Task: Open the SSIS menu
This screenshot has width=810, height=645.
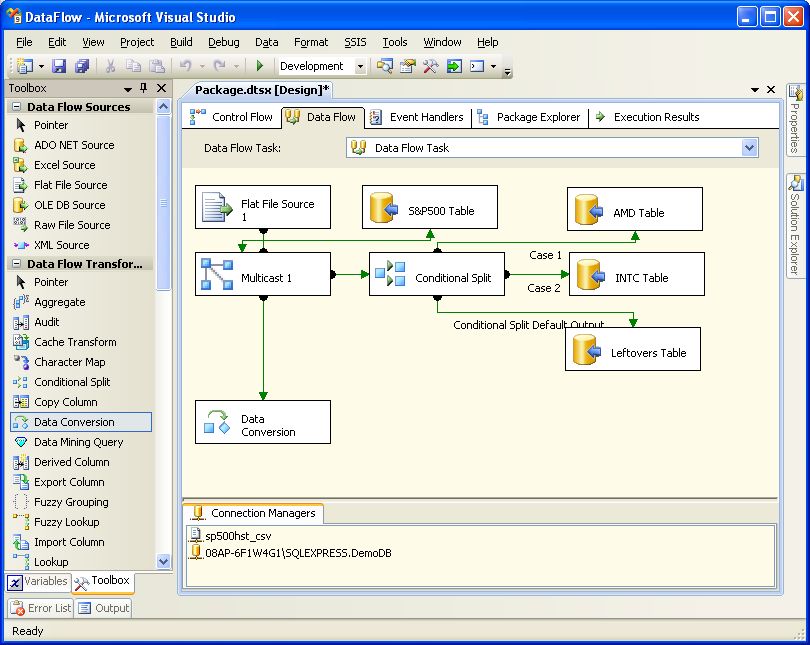Action: pos(355,42)
